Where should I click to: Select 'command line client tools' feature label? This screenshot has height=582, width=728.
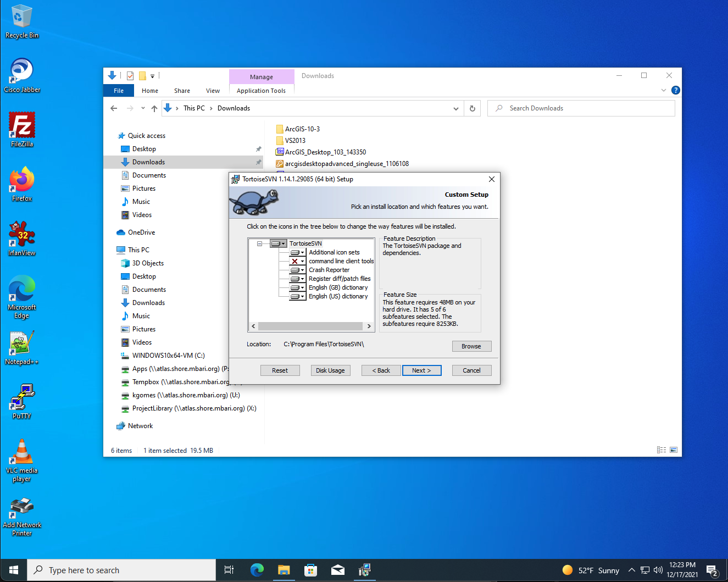point(341,261)
